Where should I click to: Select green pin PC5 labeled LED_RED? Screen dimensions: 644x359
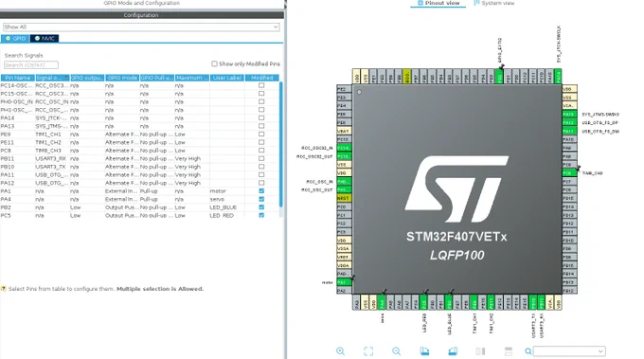point(424,303)
